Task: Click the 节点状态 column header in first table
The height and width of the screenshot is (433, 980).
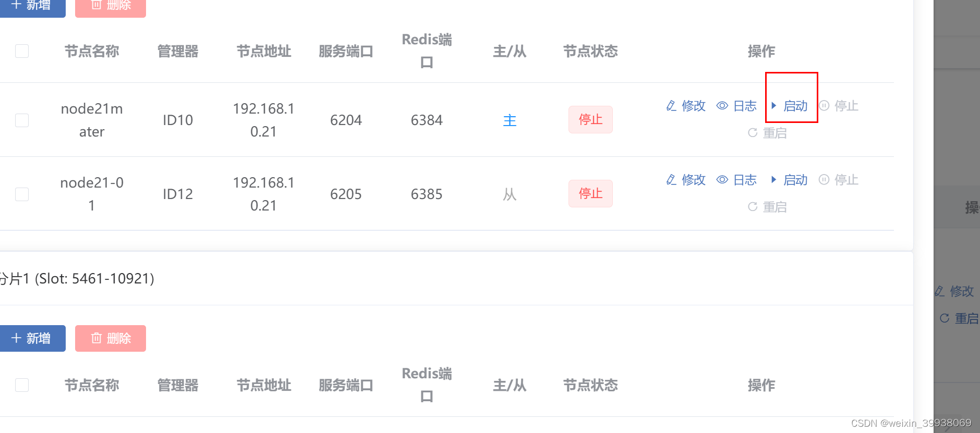Action: [x=590, y=51]
